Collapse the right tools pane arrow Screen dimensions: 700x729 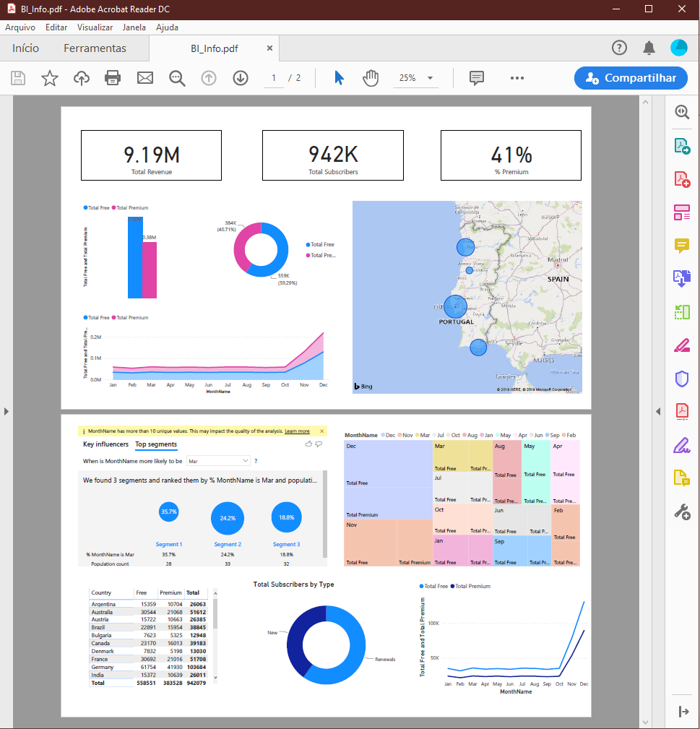click(x=657, y=411)
